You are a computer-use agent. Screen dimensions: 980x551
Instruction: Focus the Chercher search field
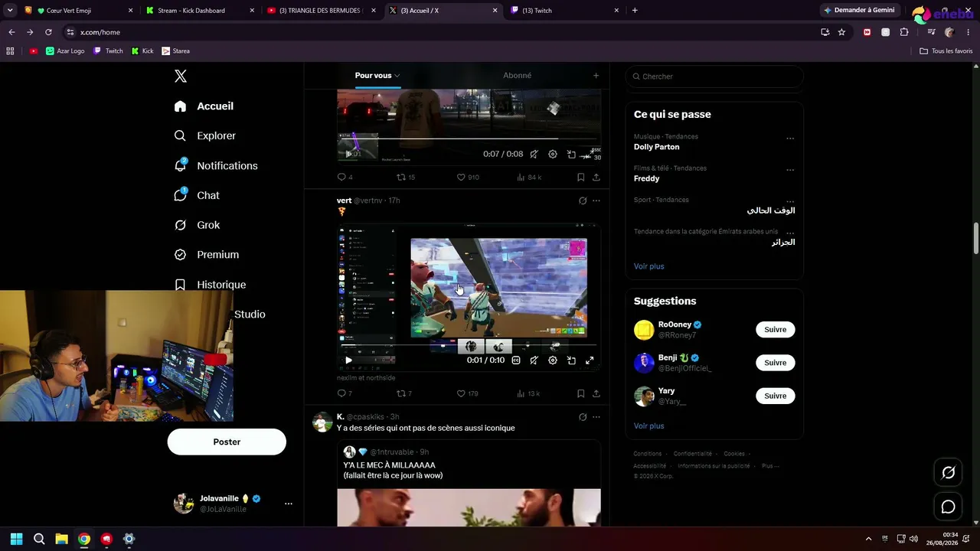[714, 77]
